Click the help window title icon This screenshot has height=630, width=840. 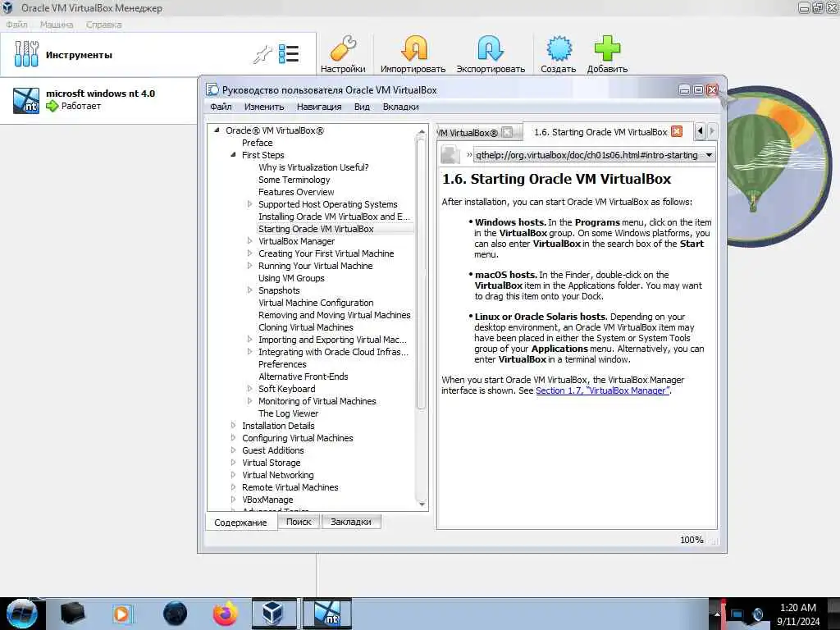coord(212,90)
